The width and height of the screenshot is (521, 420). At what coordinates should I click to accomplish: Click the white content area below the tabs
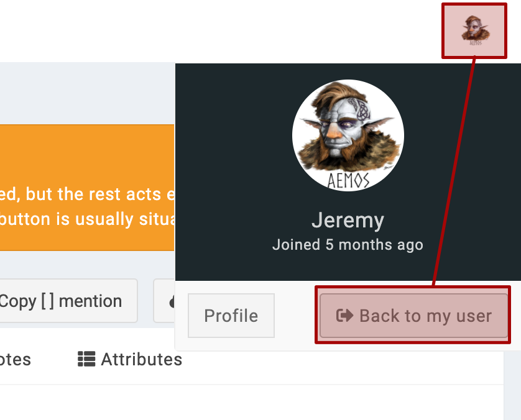pos(249,403)
